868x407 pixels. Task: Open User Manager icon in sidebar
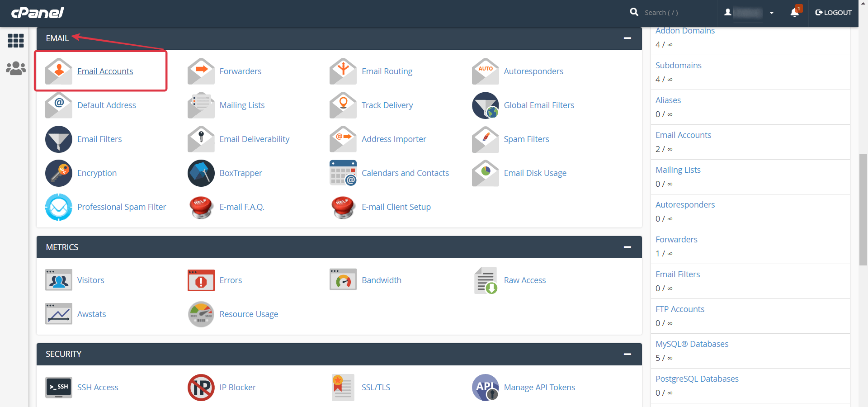click(16, 68)
